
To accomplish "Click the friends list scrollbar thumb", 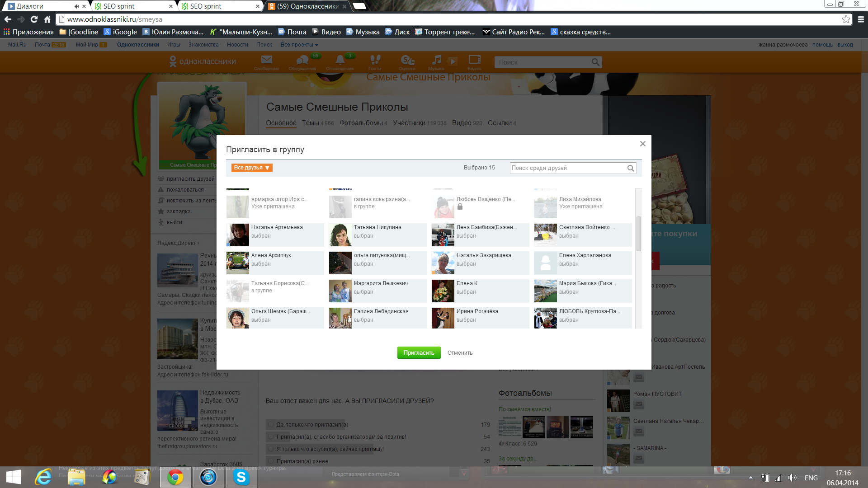I will click(638, 234).
